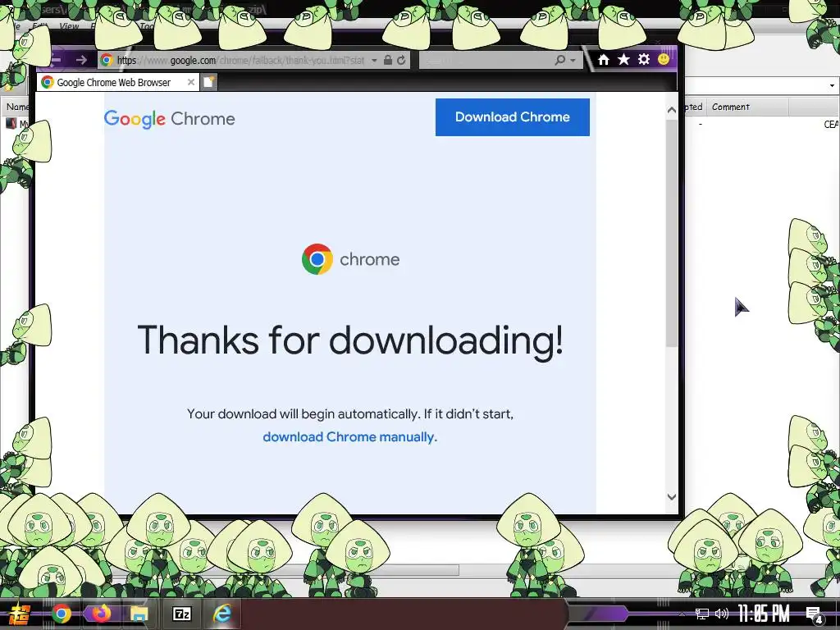Image resolution: width=840 pixels, height=630 pixels.
Task: Open File Explorer from the taskbar
Action: pos(139,614)
